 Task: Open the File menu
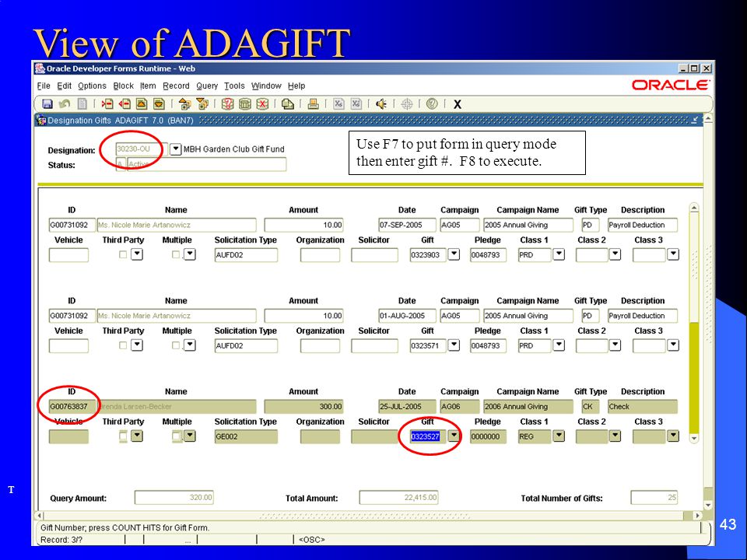point(44,86)
